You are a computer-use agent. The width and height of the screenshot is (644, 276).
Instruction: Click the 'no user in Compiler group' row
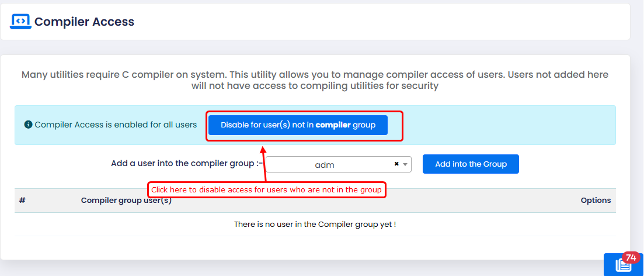tap(315, 224)
